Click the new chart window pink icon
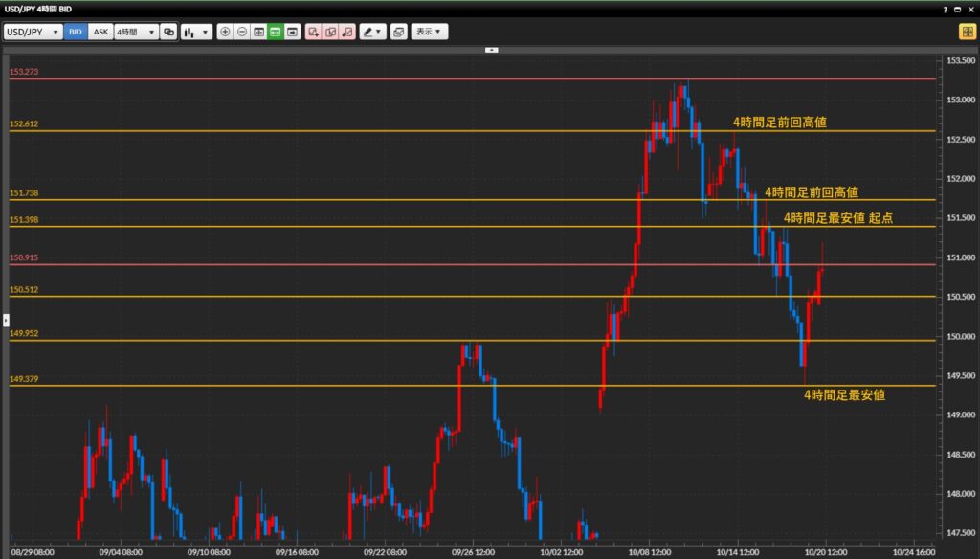980x559 pixels. [x=313, y=32]
